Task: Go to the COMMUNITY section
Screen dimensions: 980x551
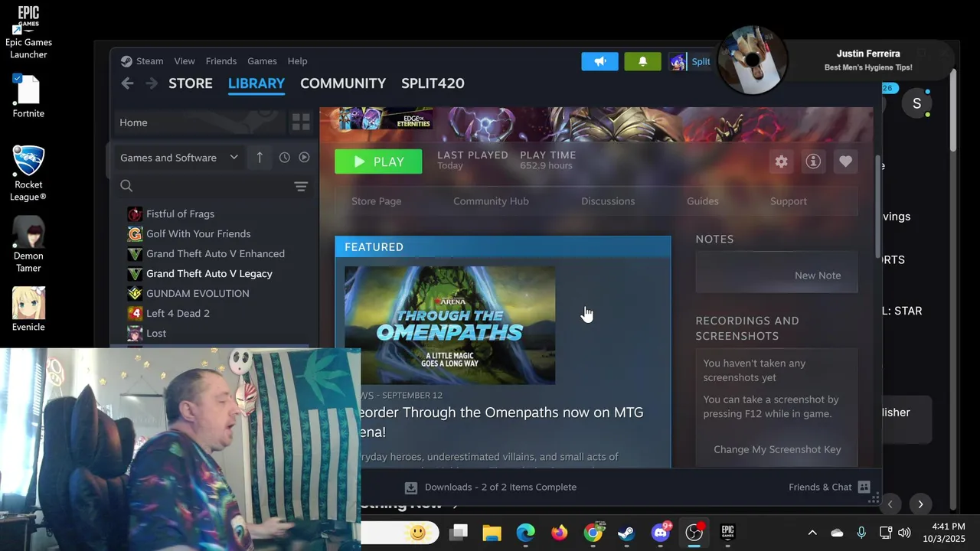Action: point(343,83)
